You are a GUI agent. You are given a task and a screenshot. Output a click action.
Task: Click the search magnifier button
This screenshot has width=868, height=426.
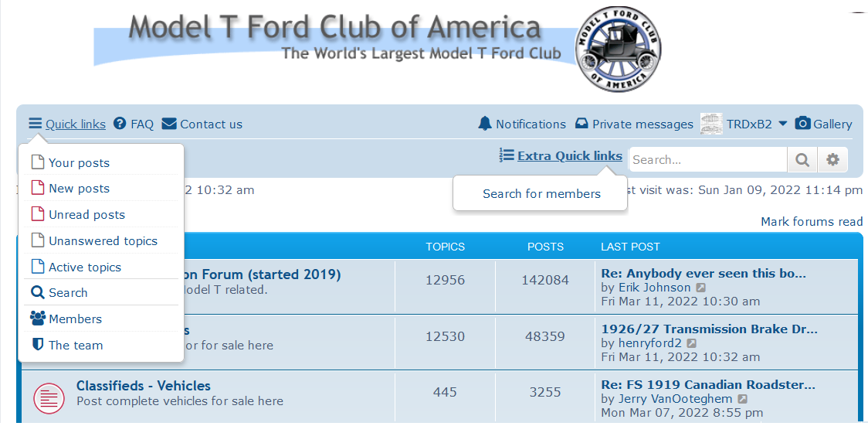pos(802,160)
